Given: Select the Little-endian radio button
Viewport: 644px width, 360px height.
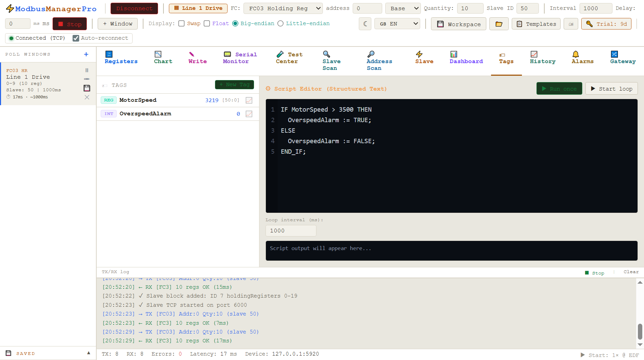Looking at the screenshot, I should [x=280, y=23].
